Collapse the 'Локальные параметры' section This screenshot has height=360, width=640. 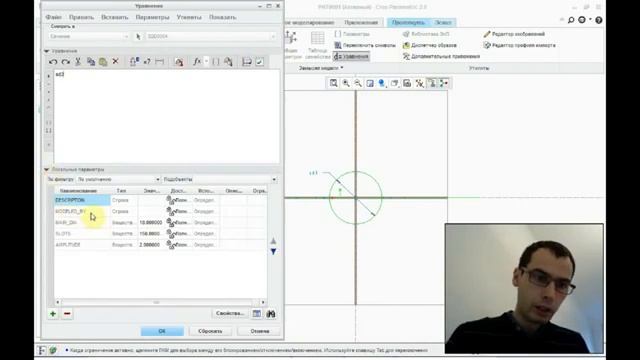coord(47,169)
